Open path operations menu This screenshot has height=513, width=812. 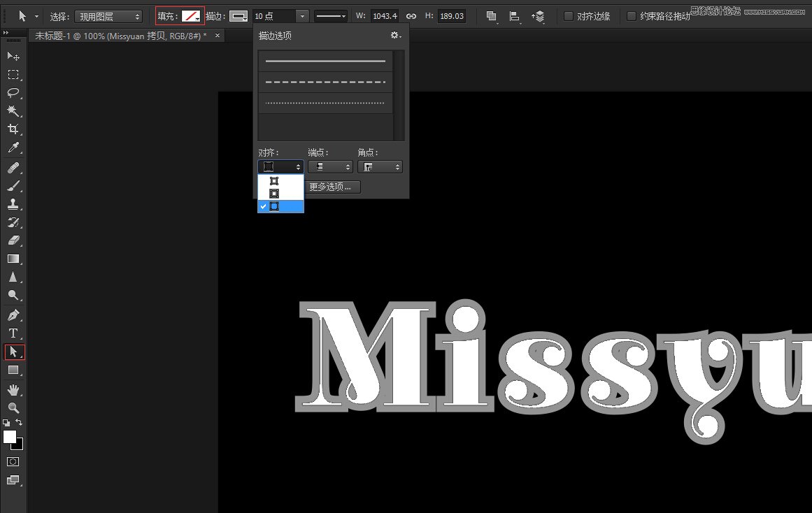(492, 17)
